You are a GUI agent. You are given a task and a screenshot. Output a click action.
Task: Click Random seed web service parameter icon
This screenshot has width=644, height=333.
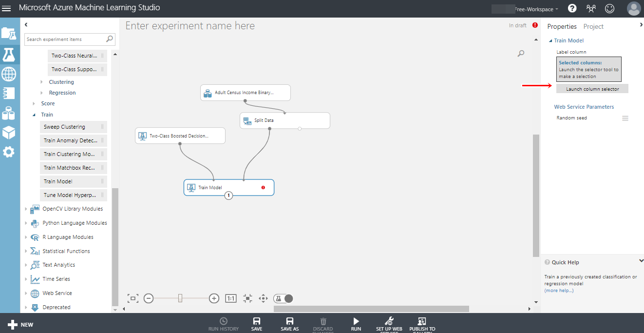point(625,118)
